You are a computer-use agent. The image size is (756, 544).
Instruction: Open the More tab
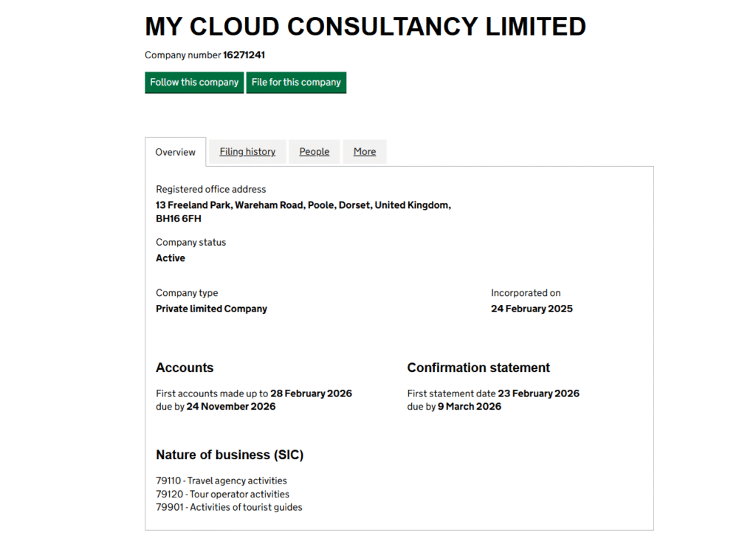tap(365, 151)
